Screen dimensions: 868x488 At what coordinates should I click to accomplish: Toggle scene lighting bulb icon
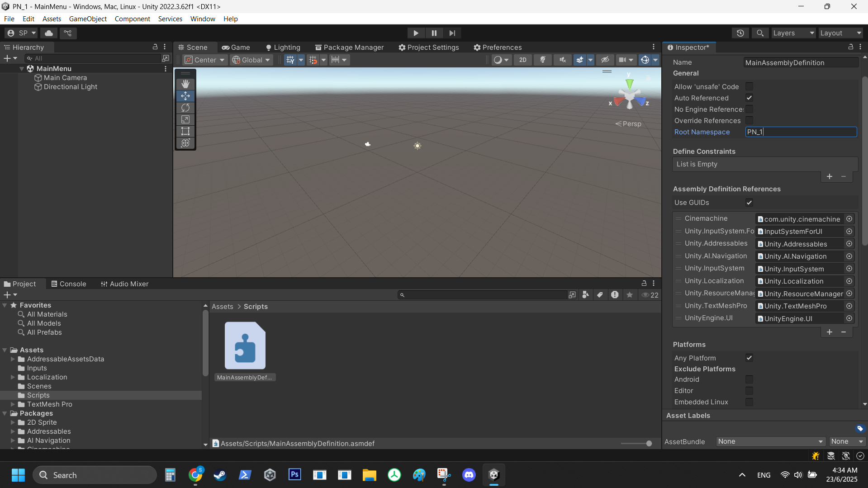click(543, 60)
